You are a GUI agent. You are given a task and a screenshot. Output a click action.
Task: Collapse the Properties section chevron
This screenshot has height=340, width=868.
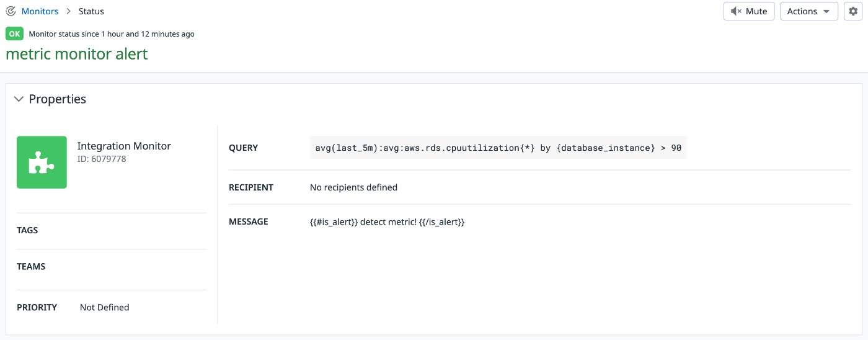19,99
